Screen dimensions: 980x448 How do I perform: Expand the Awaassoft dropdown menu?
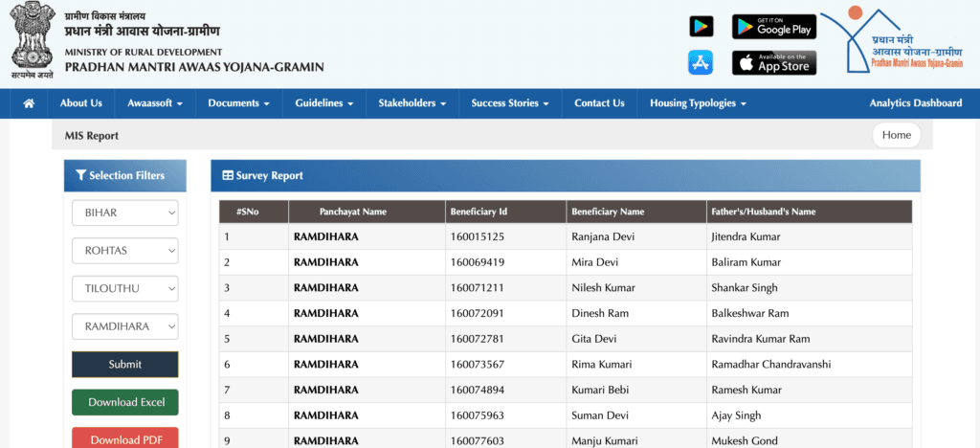(x=155, y=103)
